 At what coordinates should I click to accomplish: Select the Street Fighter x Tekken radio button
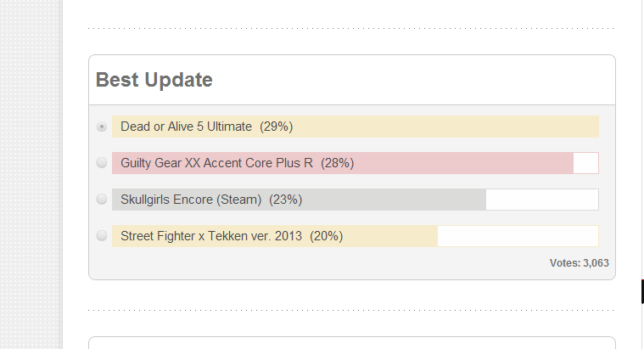[x=102, y=236]
